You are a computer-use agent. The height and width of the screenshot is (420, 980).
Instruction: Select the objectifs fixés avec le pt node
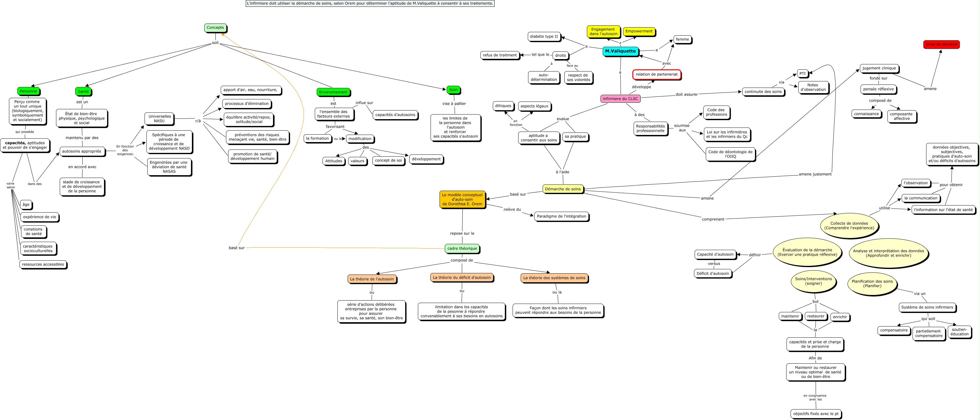816,414
